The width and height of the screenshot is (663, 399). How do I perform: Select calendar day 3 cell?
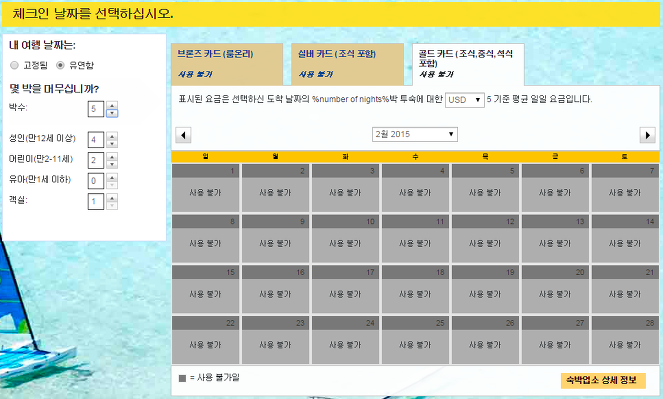point(345,188)
